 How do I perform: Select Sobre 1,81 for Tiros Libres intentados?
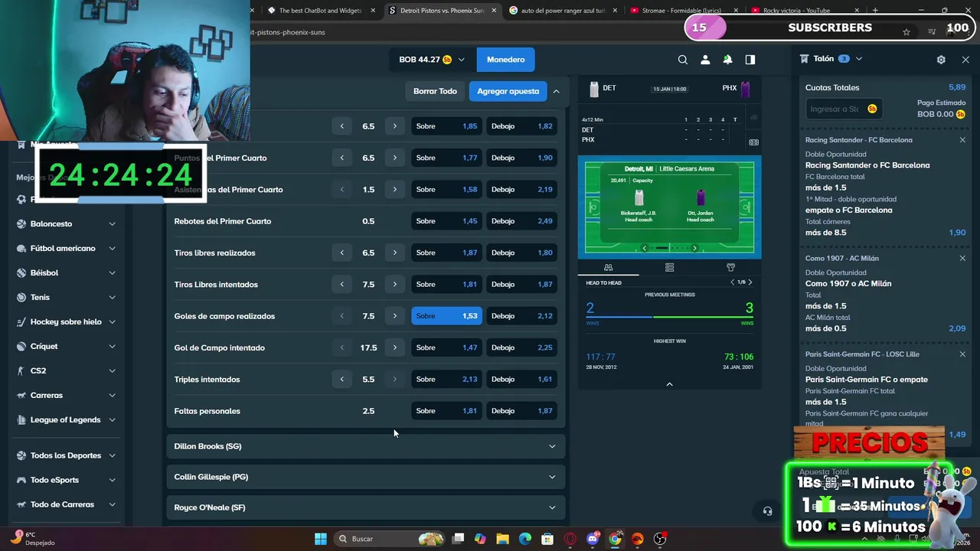(x=446, y=285)
